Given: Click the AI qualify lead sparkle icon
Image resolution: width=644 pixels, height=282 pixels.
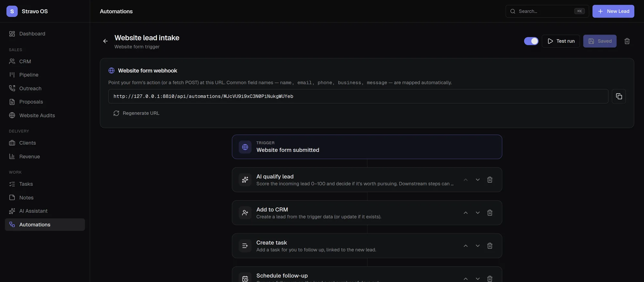Looking at the screenshot, I should [245, 180].
